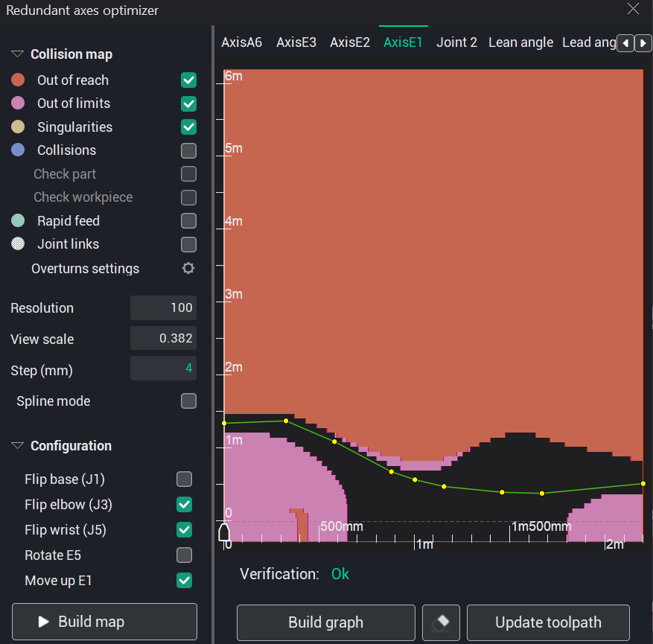Screen dimensions: 653x644
Task: Click the Resolution value field
Action: [163, 307]
